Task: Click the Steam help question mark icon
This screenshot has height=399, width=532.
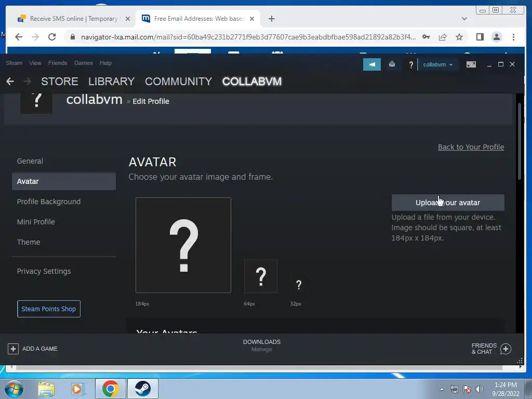Action: click(411, 64)
